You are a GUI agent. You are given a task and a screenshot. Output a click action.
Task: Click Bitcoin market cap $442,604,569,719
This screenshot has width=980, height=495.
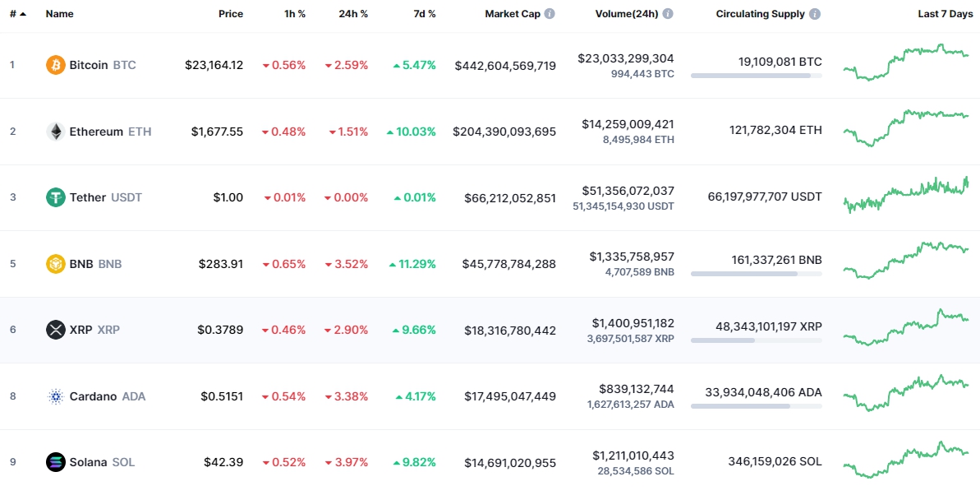[505, 65]
